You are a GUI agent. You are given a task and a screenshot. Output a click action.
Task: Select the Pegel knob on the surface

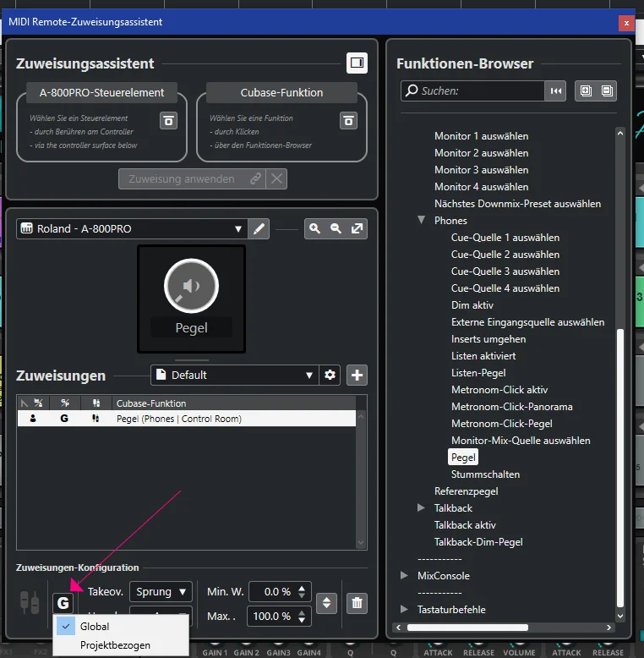(191, 286)
